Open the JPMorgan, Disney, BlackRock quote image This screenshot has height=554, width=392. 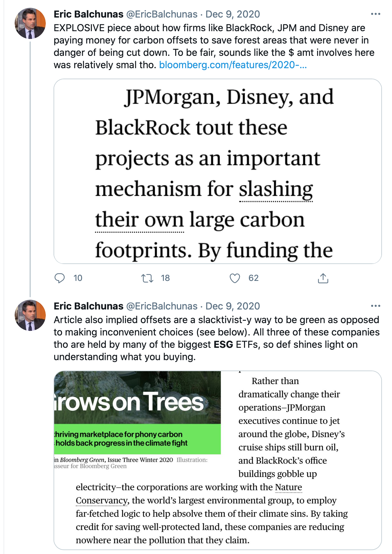(217, 171)
